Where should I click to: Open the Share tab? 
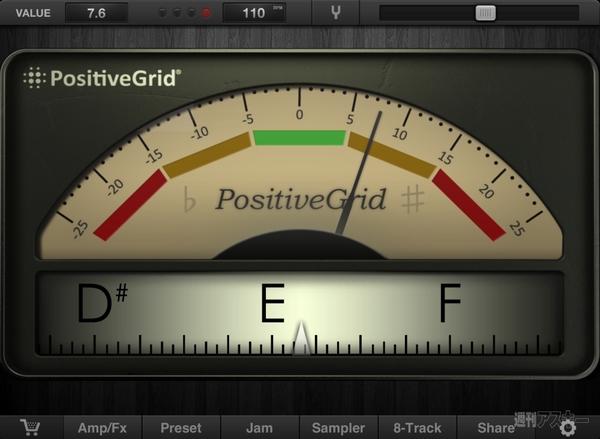(x=496, y=428)
